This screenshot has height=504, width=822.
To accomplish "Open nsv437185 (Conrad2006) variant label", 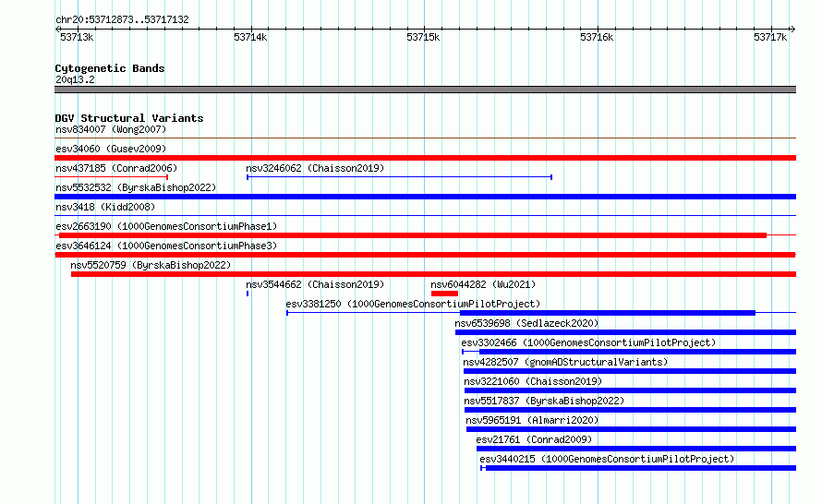I will click(x=116, y=168).
